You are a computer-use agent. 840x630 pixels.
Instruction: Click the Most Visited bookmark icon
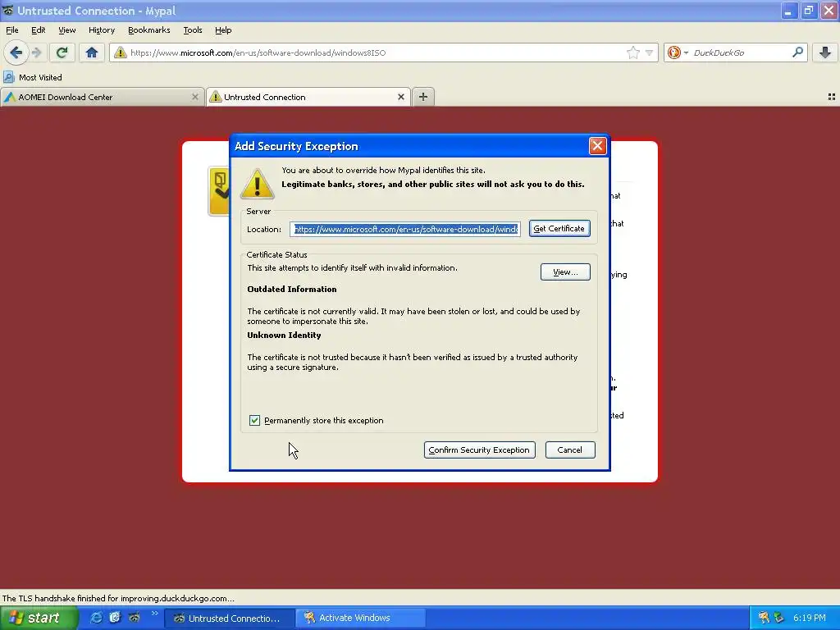tap(8, 77)
